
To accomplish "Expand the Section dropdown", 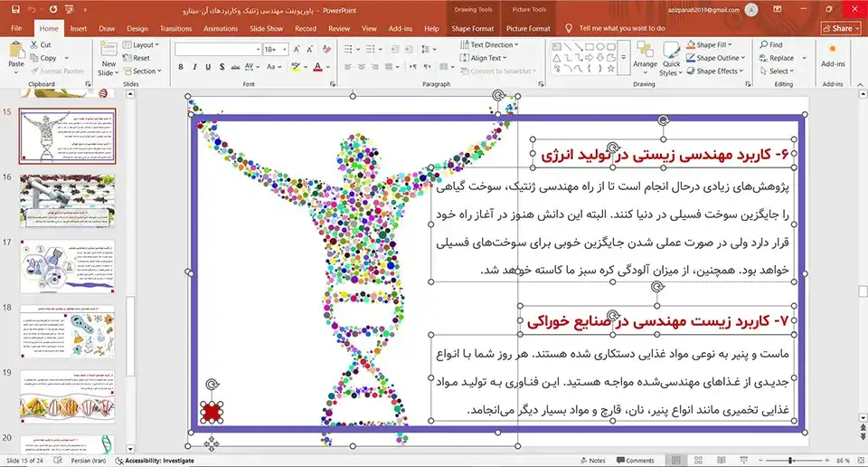I will [x=142, y=71].
